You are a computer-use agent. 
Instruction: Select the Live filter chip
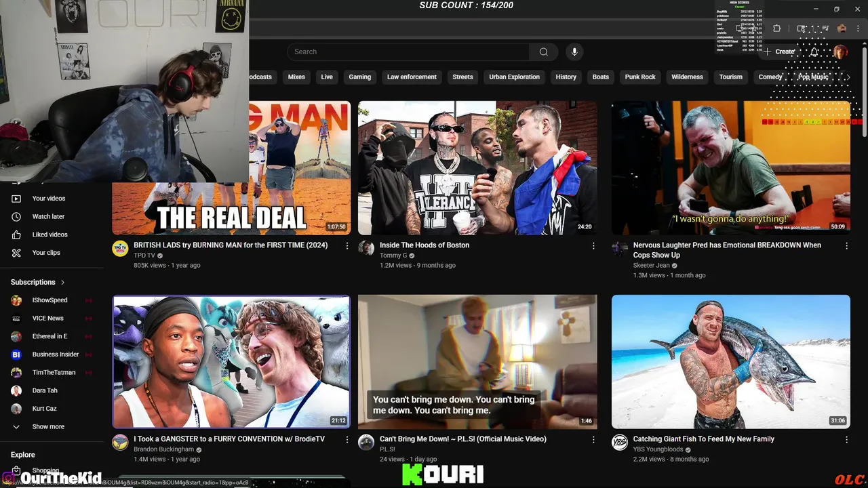[327, 77]
